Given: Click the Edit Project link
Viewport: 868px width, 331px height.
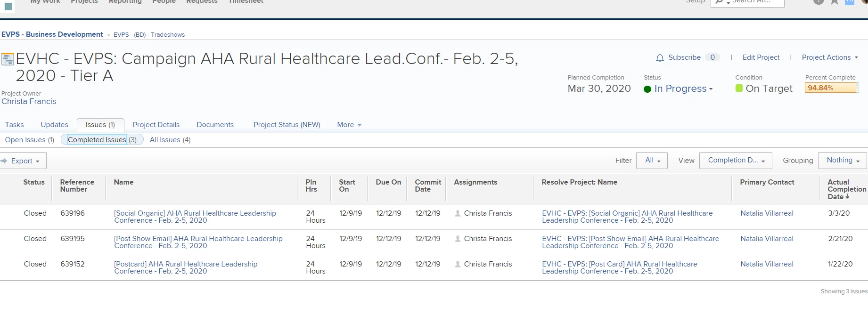Looking at the screenshot, I should tap(761, 57).
